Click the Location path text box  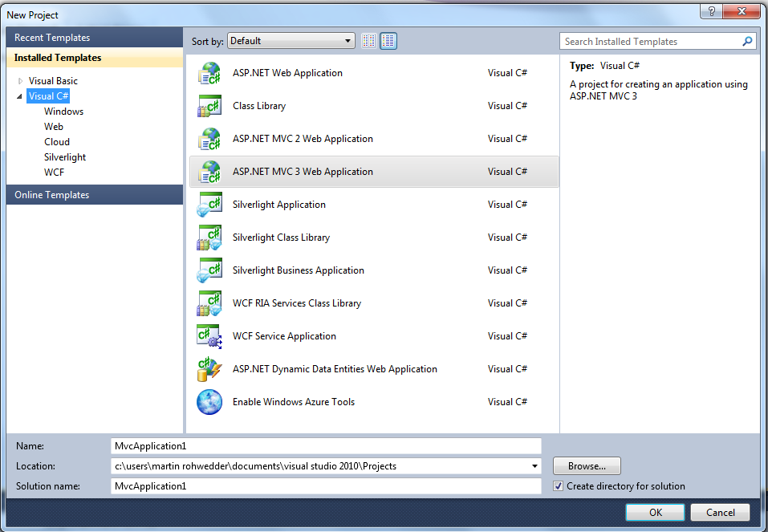coord(320,466)
